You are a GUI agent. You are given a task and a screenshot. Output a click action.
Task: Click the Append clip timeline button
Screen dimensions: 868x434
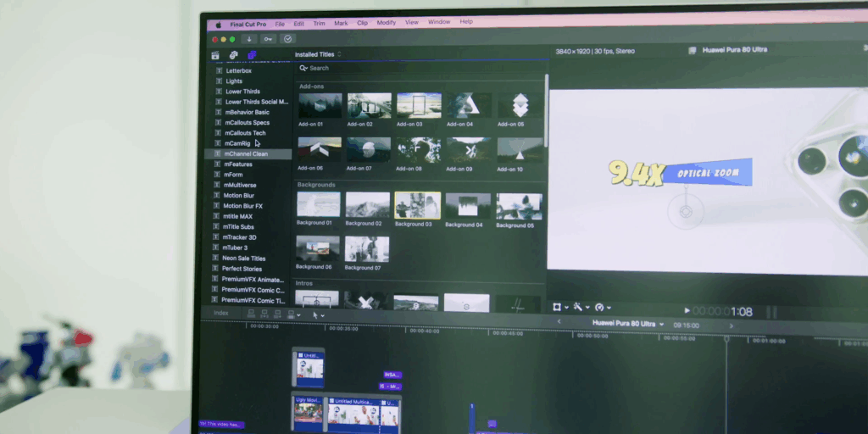277,314
